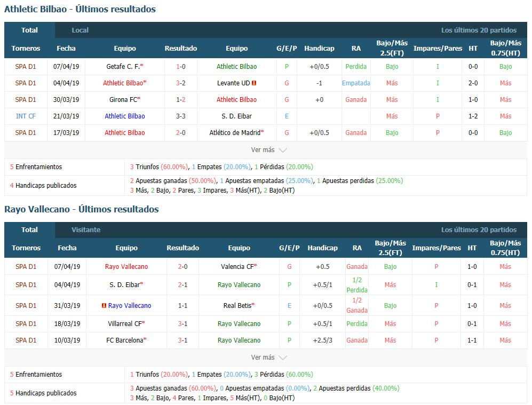532x405 pixels.
Task: Open Real Betis team link
Action: click(237, 306)
